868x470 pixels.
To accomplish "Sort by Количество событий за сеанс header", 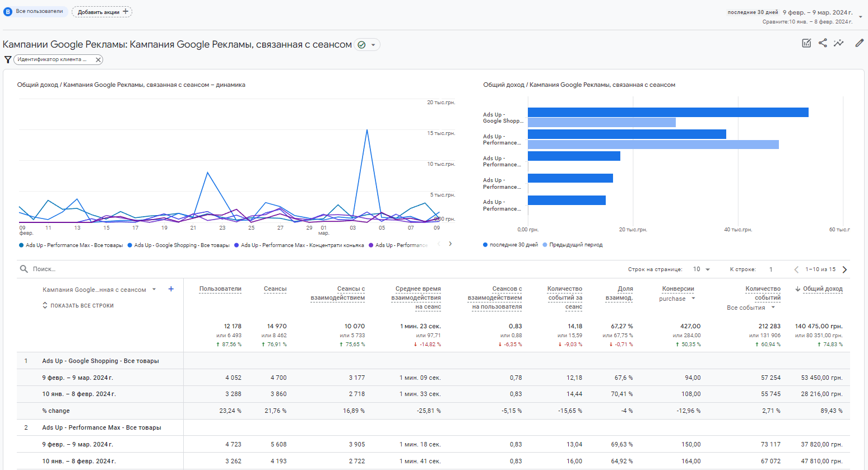I will pos(565,297).
